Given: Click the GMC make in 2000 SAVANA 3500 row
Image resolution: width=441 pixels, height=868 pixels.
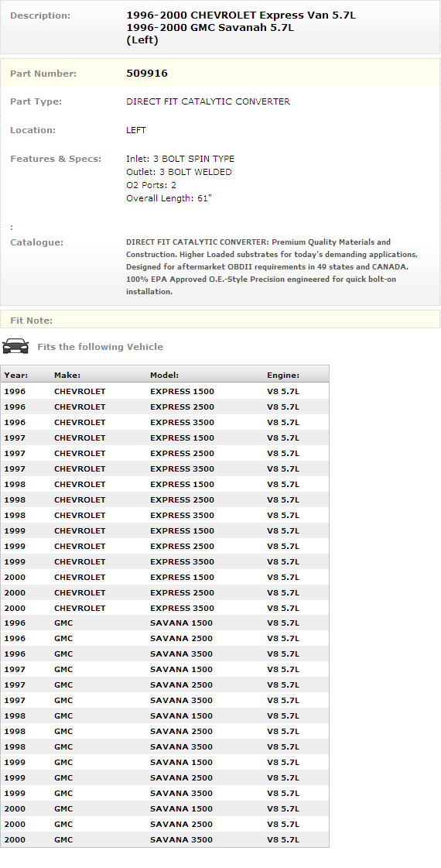Looking at the screenshot, I should pos(63,840).
